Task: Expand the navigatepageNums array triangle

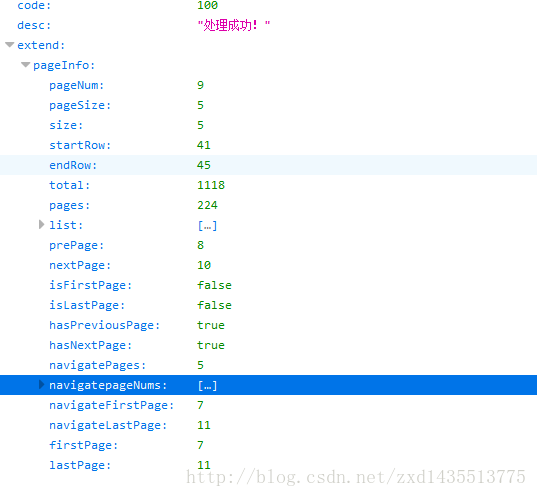Action: (42, 385)
